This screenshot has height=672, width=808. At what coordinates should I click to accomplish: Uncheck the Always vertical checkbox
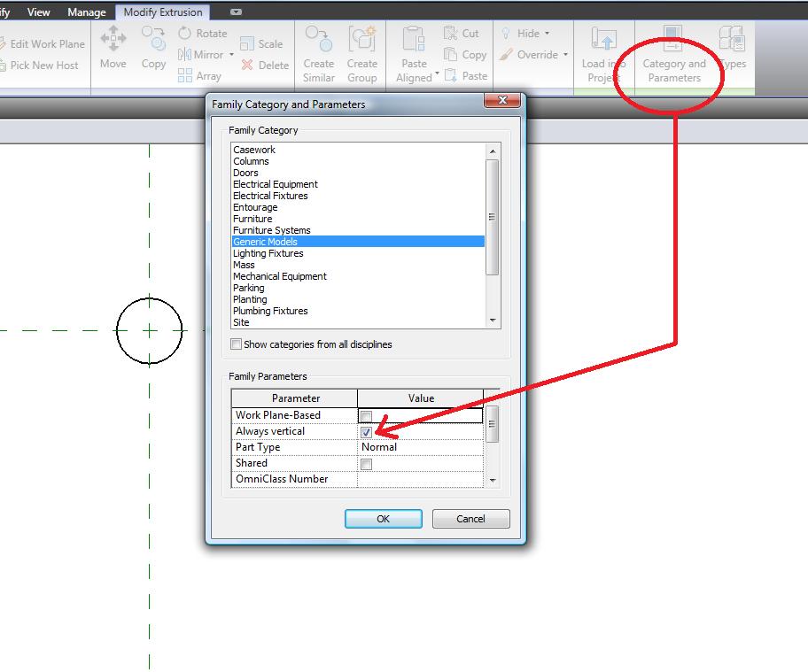[367, 432]
